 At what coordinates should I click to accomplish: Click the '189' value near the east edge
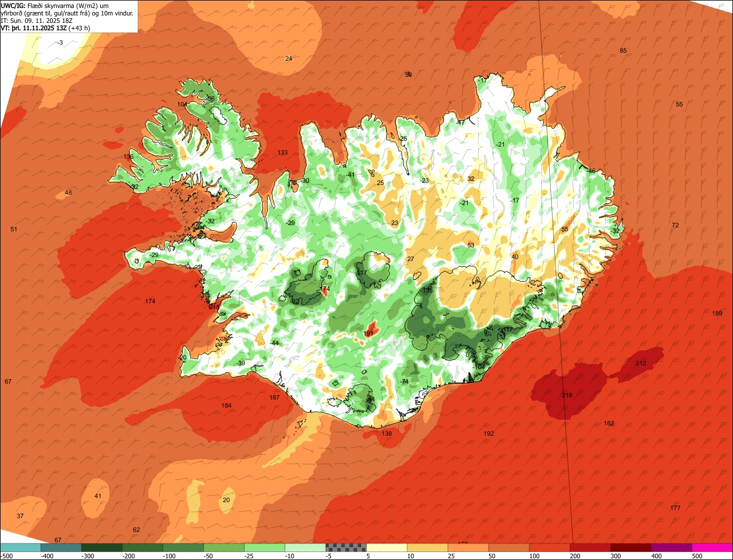coord(717,313)
